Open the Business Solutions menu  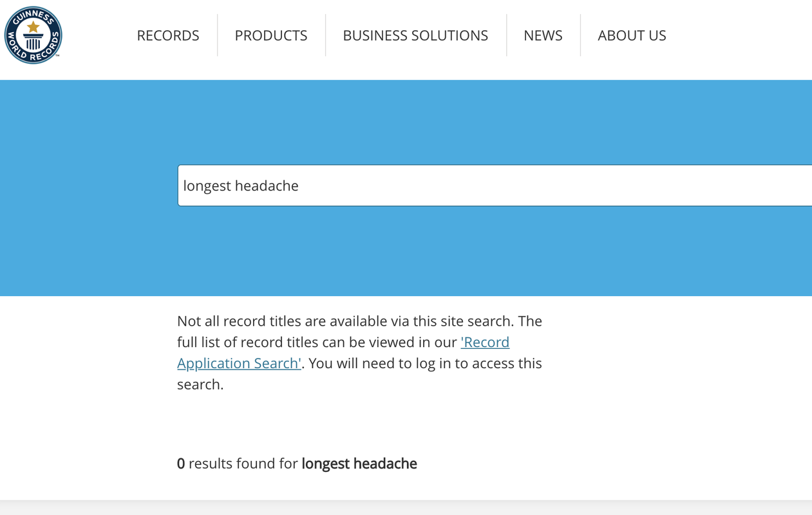coord(415,35)
